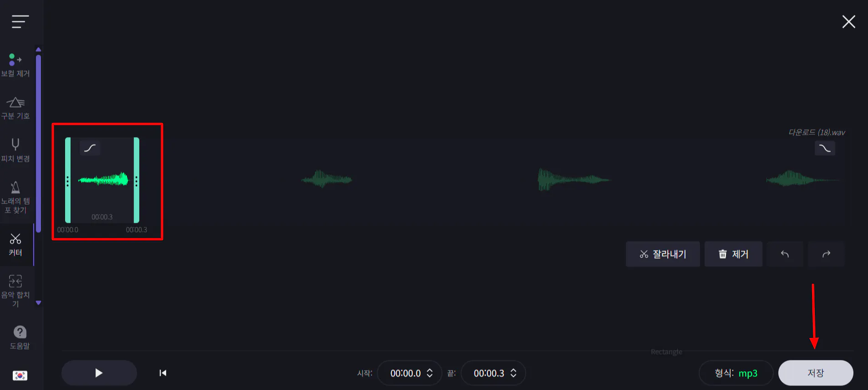Open 노래의 템포 찾기 tempo finder
The image size is (868, 390).
click(x=15, y=197)
